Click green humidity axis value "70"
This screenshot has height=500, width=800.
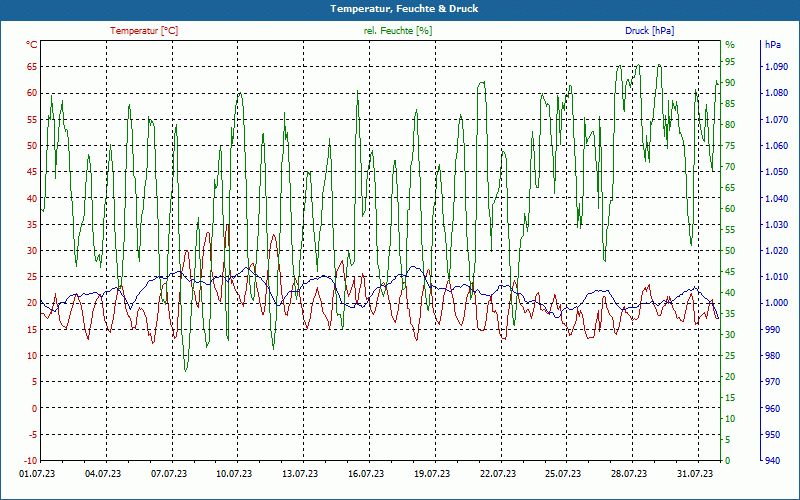(x=731, y=167)
